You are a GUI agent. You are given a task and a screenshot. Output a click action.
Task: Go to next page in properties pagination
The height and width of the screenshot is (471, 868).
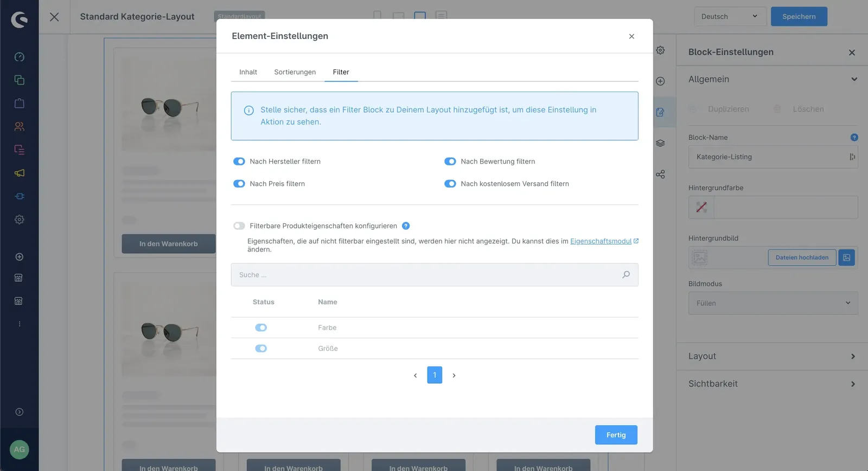click(454, 375)
